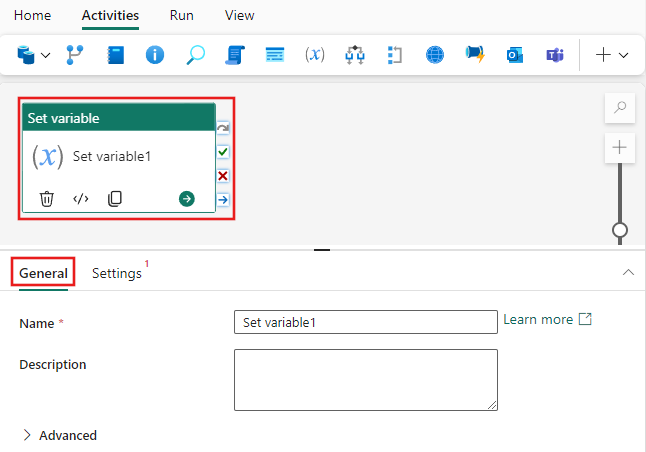The image size is (646, 452).
Task: Collapse the properties panel chevron
Action: tap(628, 272)
